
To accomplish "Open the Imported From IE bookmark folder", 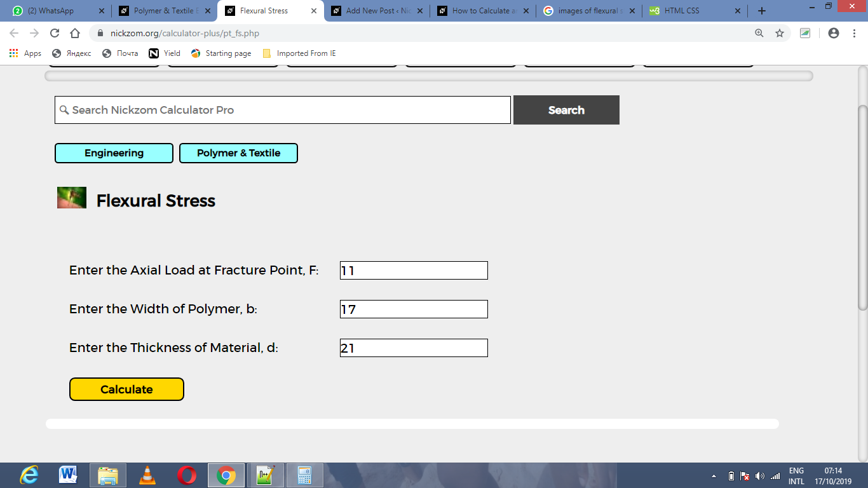I will click(299, 53).
